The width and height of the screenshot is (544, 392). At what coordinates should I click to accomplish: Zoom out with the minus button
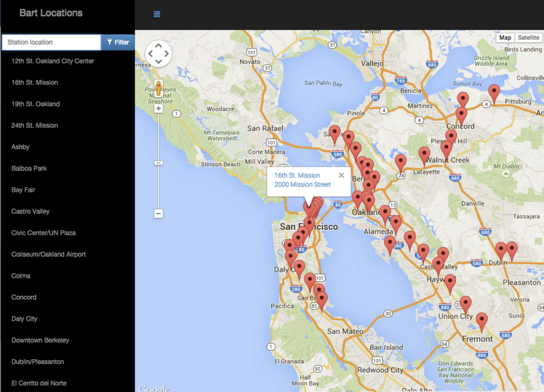(158, 214)
